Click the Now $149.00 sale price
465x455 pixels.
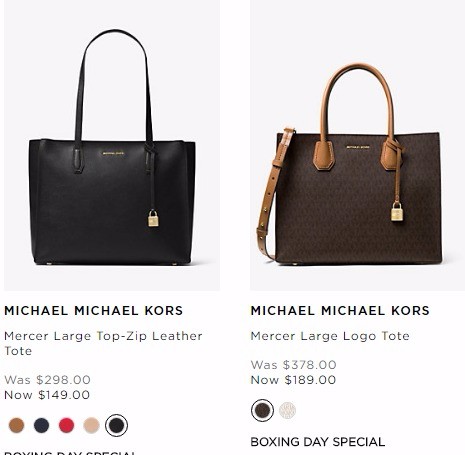point(47,395)
